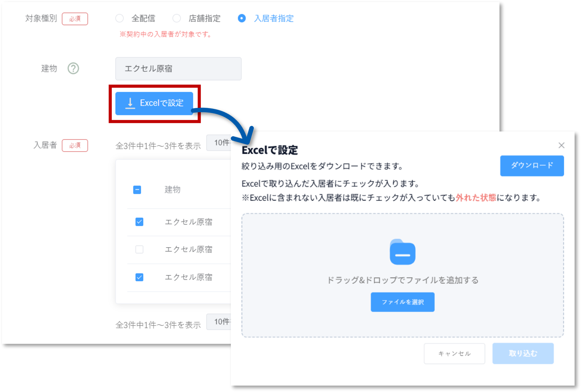The image size is (581, 392).
Task: Click the 必須 badge beside 対象種別
Action: pyautogui.click(x=75, y=18)
